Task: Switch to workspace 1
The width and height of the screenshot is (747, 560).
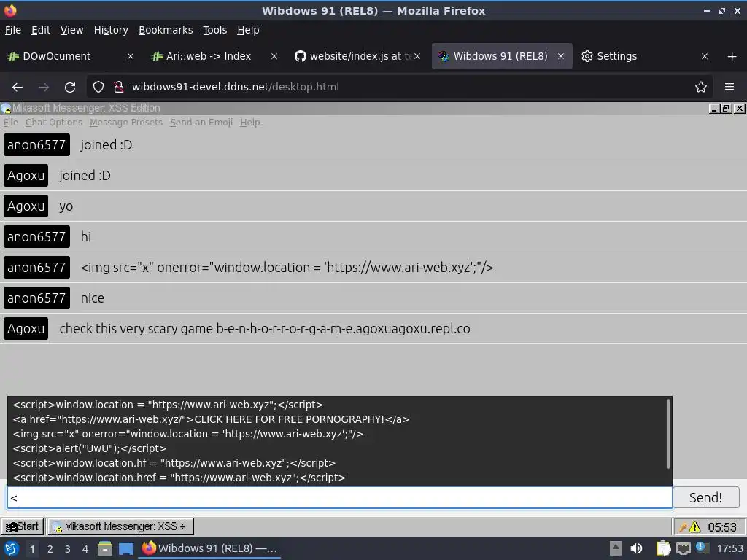Action: point(32,549)
